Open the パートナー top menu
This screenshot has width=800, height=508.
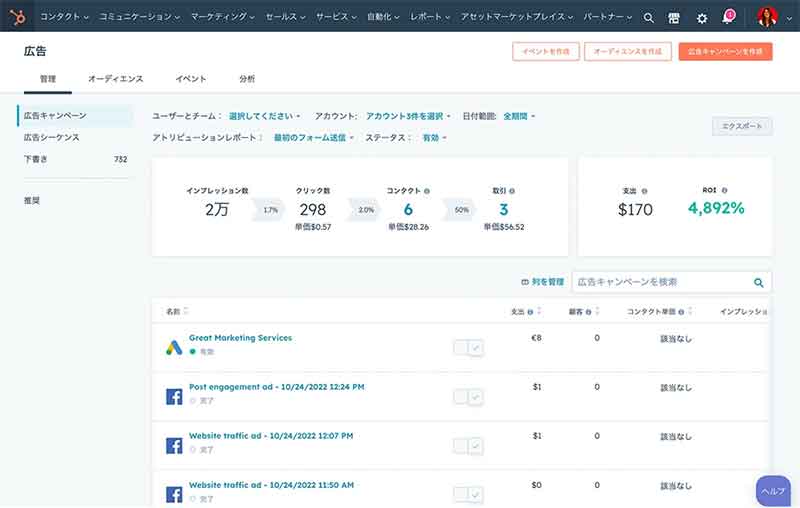[x=608, y=17]
